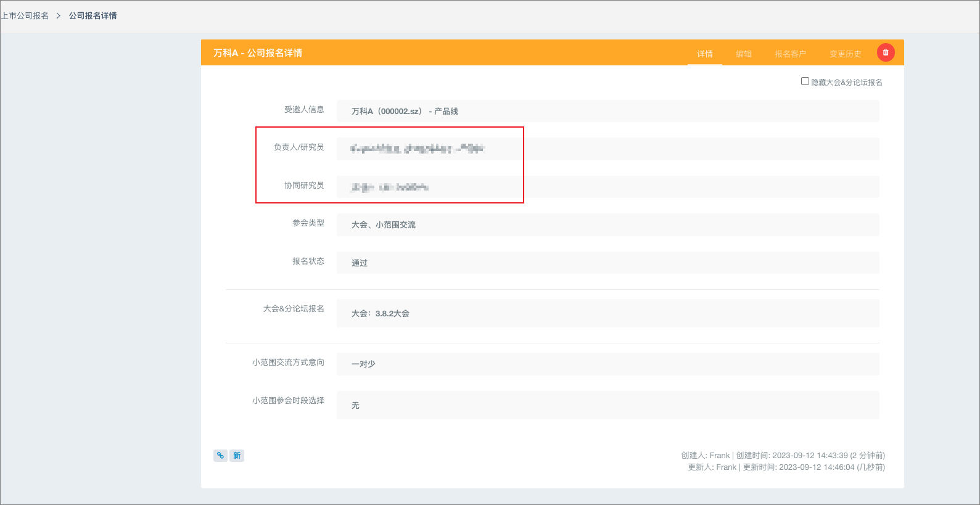Image resolution: width=980 pixels, height=505 pixels.
Task: Click the red delete trash icon
Action: point(886,52)
